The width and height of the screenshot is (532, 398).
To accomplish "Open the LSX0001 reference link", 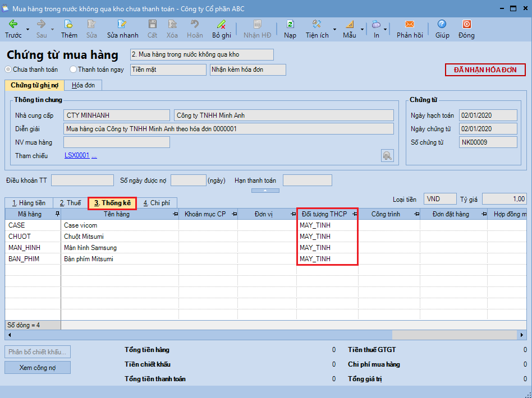I will pos(77,156).
